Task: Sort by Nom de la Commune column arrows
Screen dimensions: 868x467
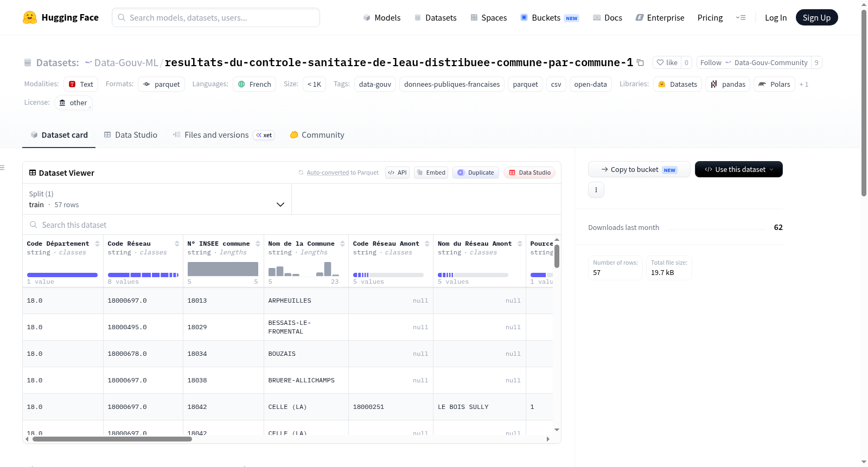Action: point(342,244)
